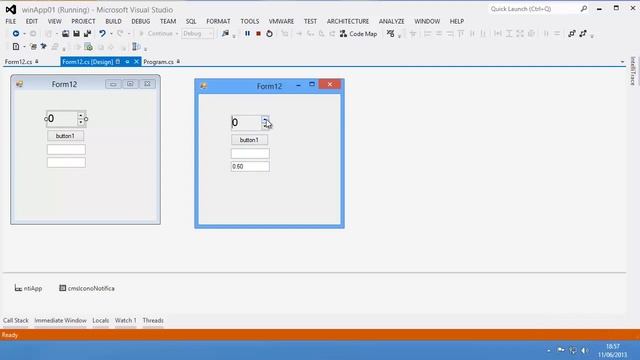Open the ARCHITECTURE menu
Viewport: 640px width, 360px height.
click(348, 21)
